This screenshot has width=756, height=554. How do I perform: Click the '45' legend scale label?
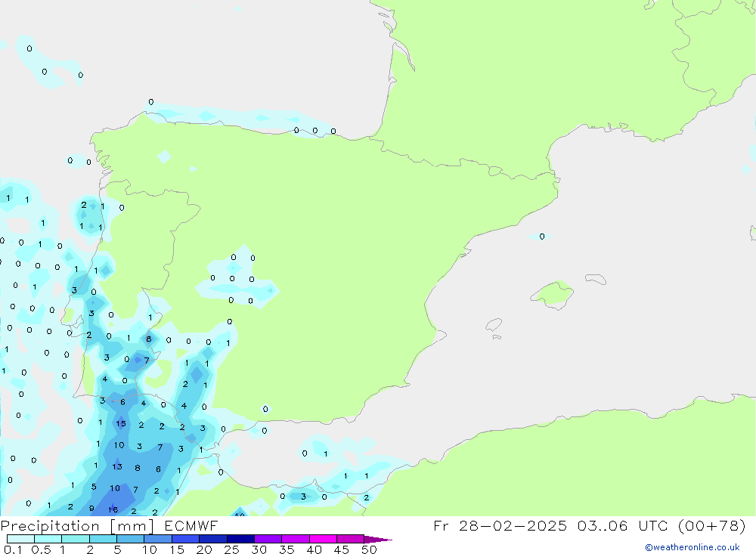[342, 549]
